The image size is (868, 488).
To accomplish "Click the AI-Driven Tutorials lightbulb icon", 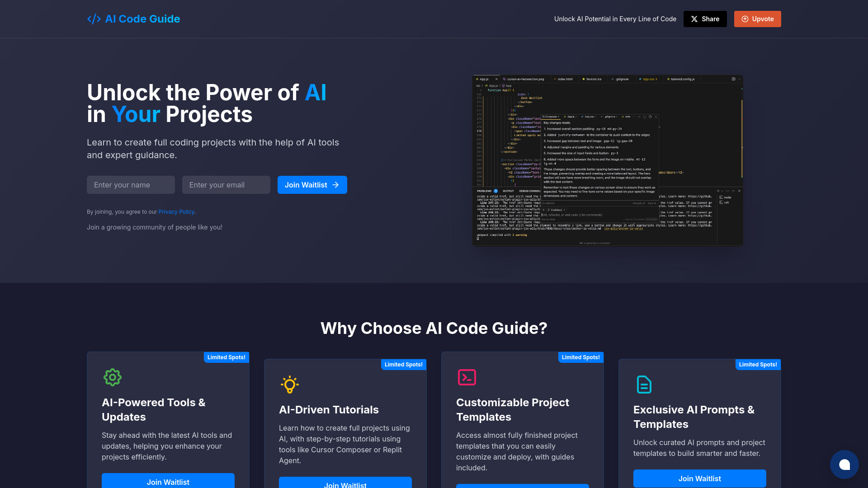I will tap(289, 384).
